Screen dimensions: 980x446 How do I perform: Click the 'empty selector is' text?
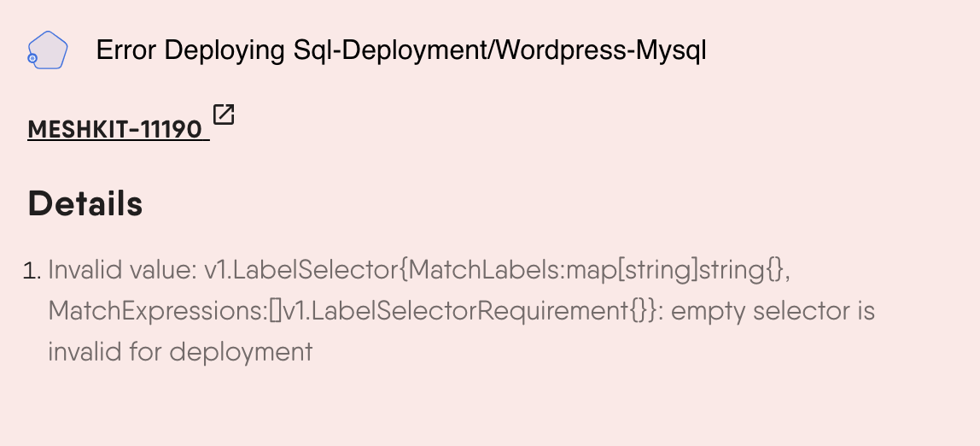tap(773, 310)
